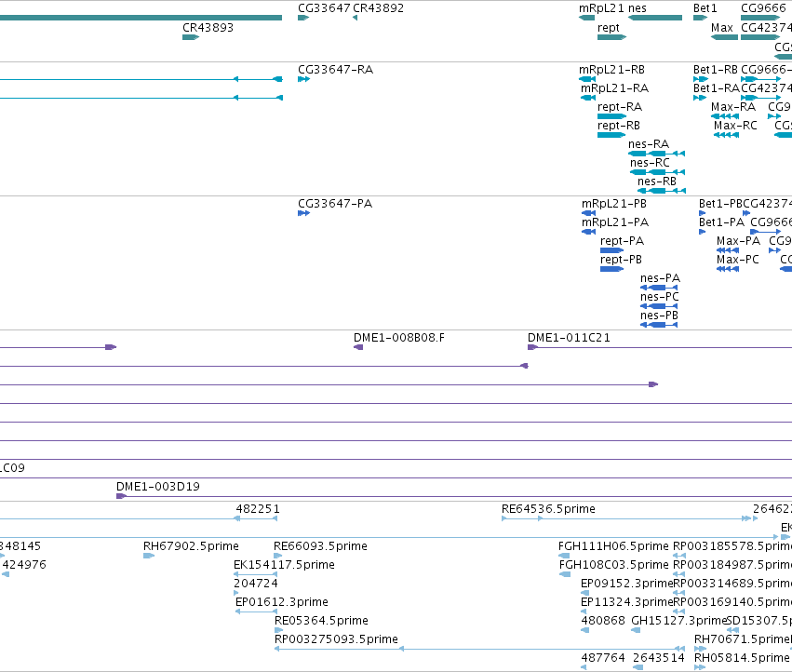This screenshot has width=792, height=672.
Task: Click the Max-PC protein label
Action: coord(738,260)
